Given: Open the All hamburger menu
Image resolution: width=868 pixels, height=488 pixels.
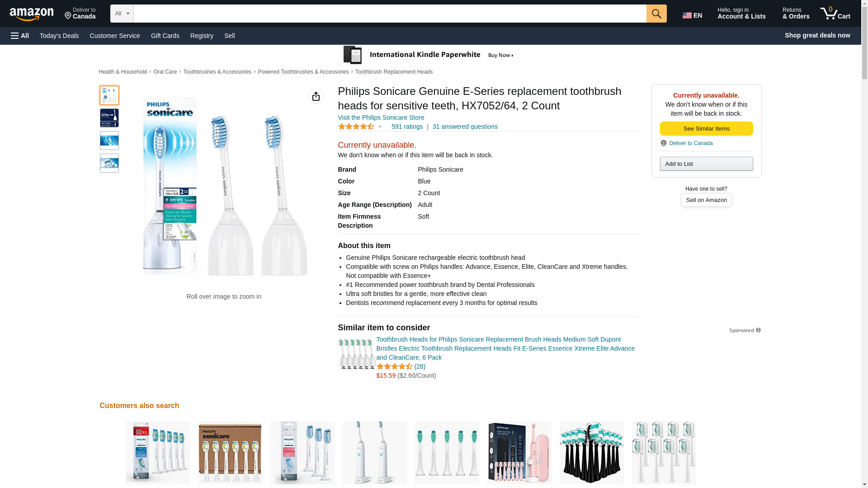Looking at the screenshot, I should pyautogui.click(x=20, y=36).
